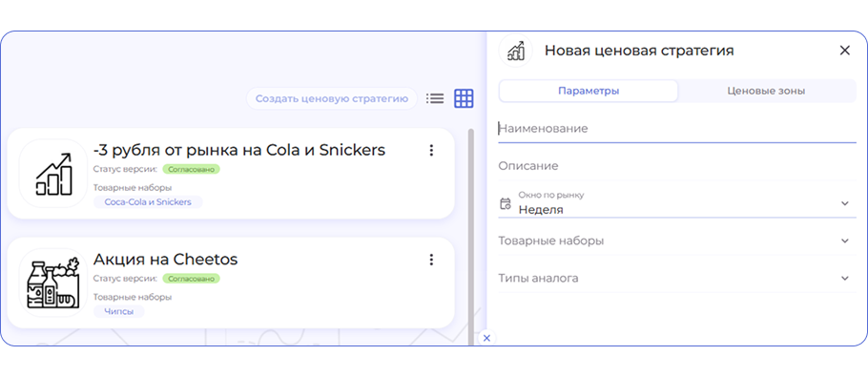Click Создать ценовую стратегию button
This screenshot has width=868, height=377.
click(332, 98)
